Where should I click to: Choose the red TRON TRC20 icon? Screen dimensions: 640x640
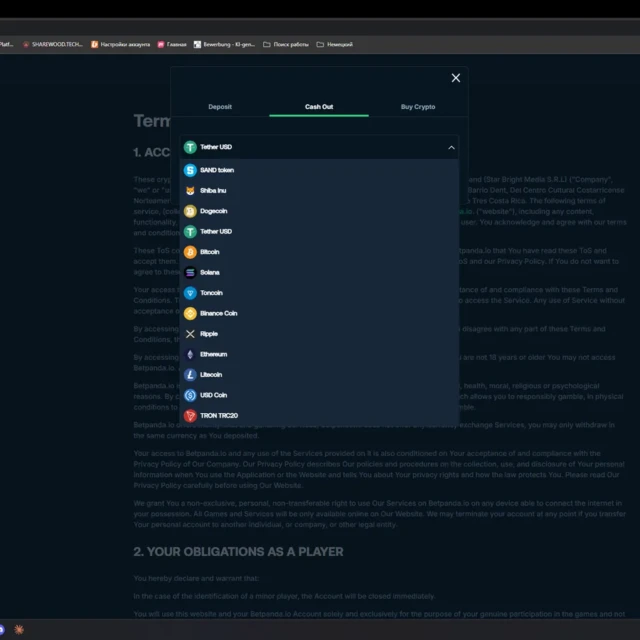click(x=190, y=416)
